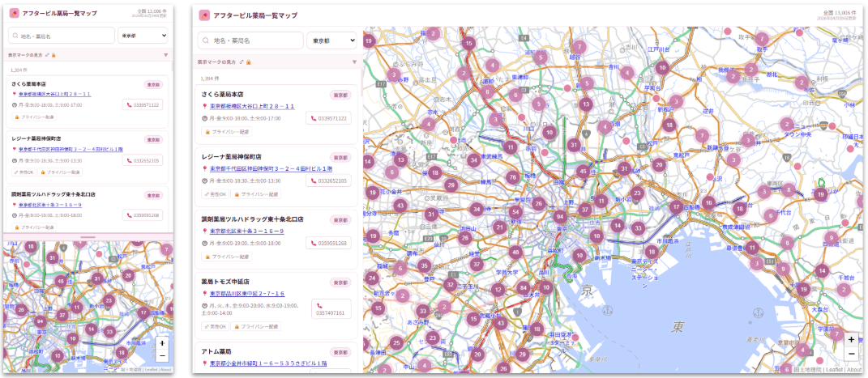Viewport: 868px width, 378px height.
Task: Open the 94 cluster marker on desktop map
Action: point(560,217)
